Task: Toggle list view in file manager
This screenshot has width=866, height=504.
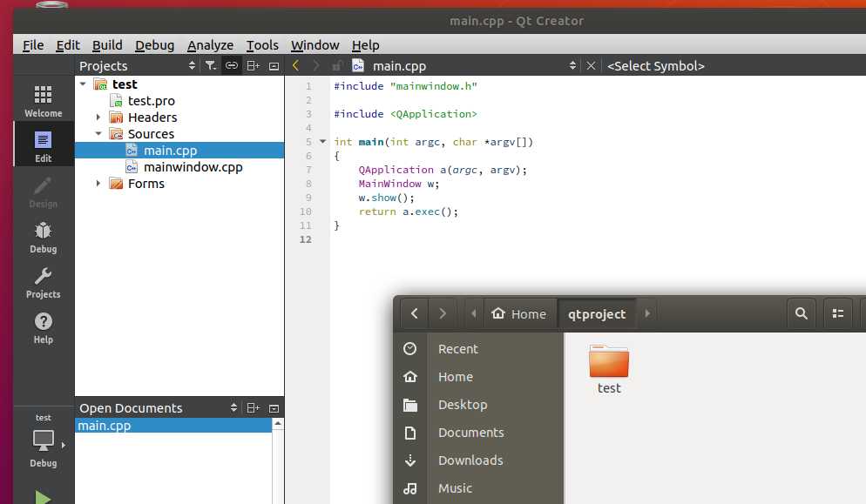Action: [x=838, y=313]
